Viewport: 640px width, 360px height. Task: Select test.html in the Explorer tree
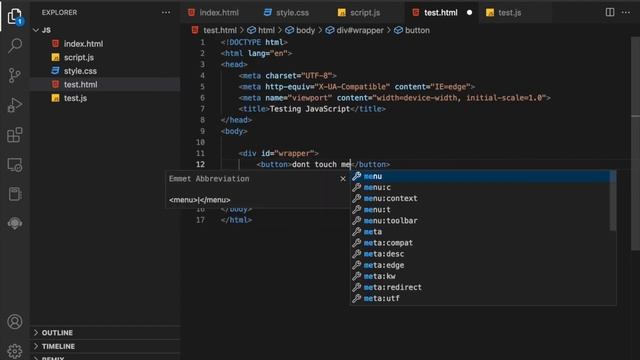click(105, 84)
